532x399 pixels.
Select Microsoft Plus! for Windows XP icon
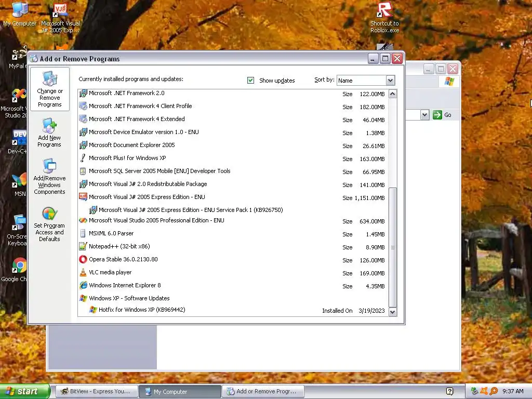pos(83,158)
